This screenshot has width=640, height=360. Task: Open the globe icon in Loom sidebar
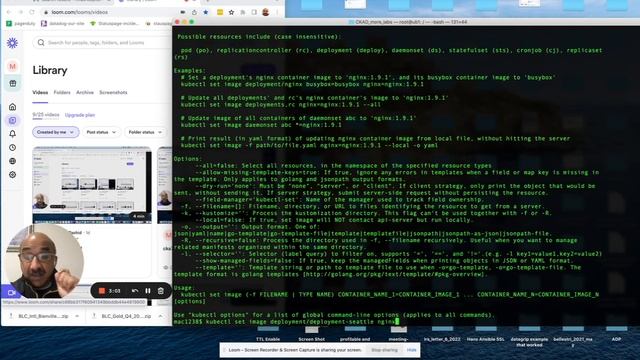pyautogui.click(x=13, y=161)
